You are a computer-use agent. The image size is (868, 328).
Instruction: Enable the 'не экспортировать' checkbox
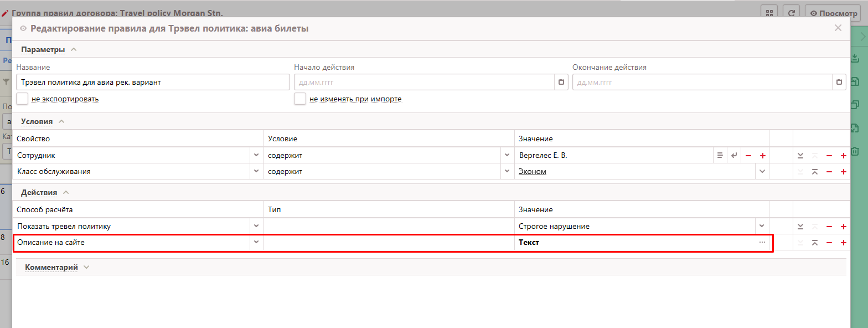click(x=22, y=99)
